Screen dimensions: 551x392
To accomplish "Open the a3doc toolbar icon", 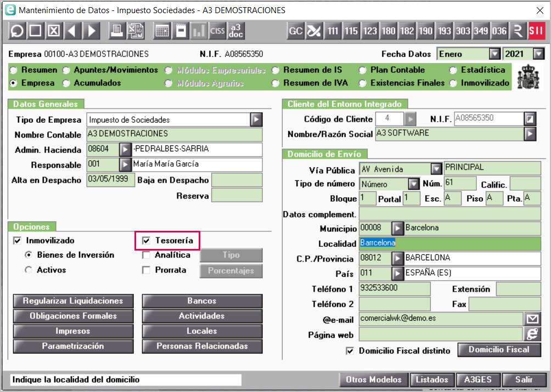I will tap(236, 31).
